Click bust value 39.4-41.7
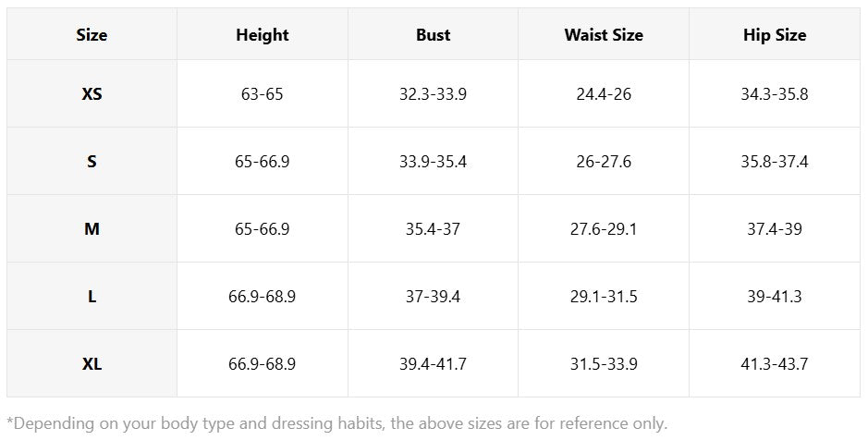Screen dimensions: 868x440 (433, 364)
